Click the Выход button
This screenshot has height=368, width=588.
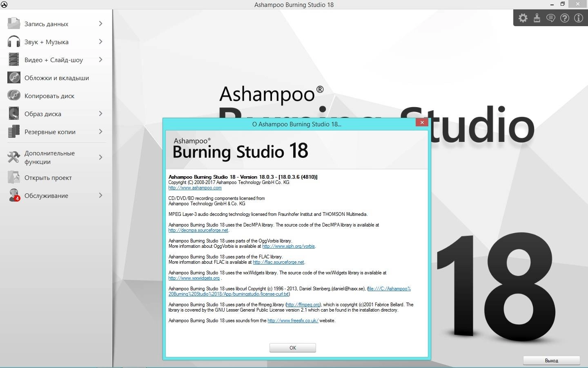(x=551, y=360)
